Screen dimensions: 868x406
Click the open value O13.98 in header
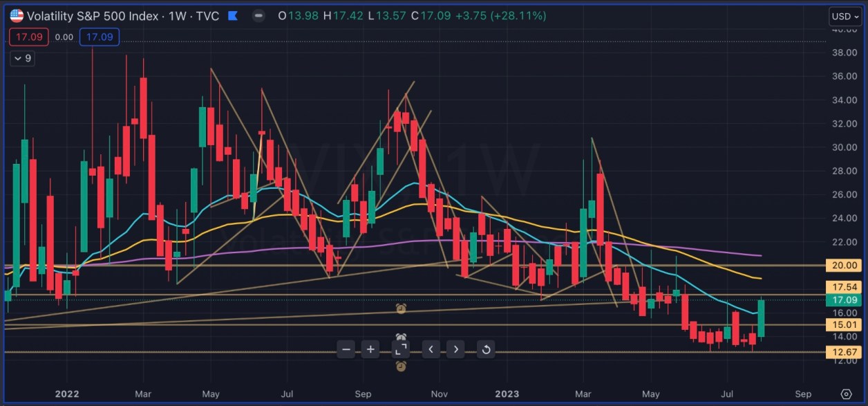point(300,15)
